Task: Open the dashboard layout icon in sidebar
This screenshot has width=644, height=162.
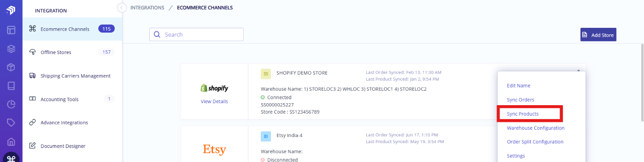Action: [x=11, y=30]
